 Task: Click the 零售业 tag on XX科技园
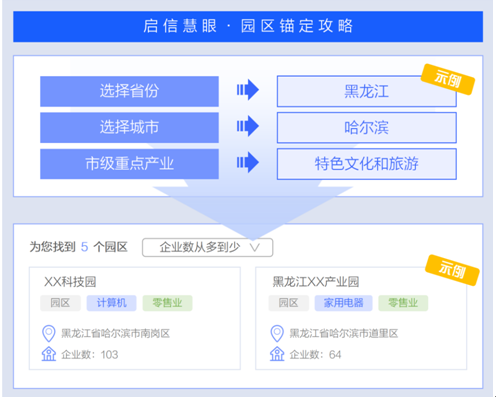click(x=167, y=303)
